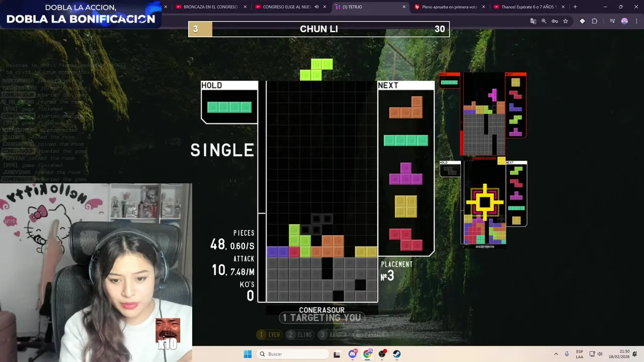Click the CHUN LI room title bar

(319, 29)
